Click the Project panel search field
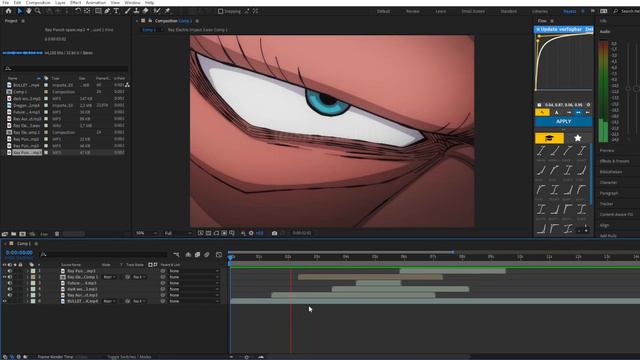This screenshot has width=640, height=360. coord(66,69)
